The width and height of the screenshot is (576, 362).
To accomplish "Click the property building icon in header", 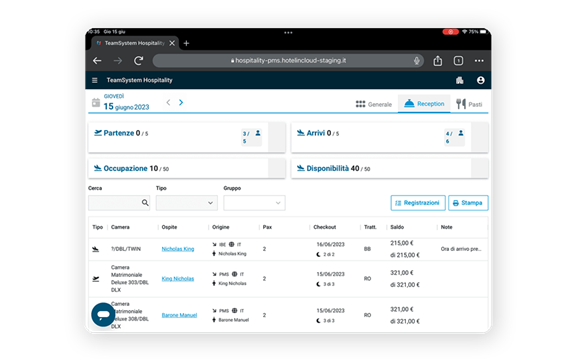I will tap(460, 80).
